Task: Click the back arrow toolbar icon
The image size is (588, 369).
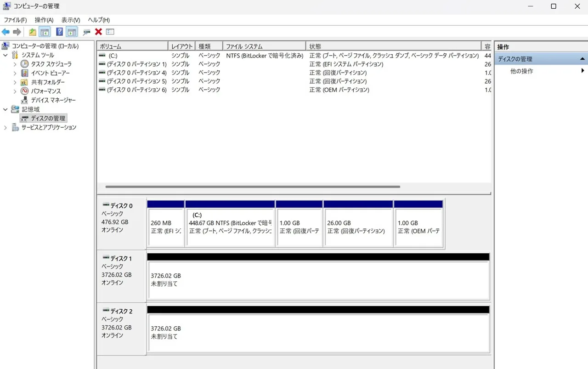Action: pyautogui.click(x=6, y=32)
